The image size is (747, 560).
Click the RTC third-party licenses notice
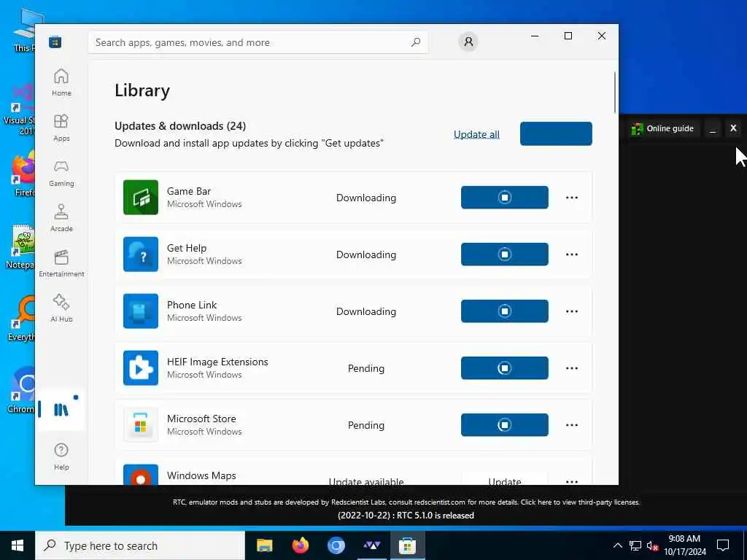406,502
